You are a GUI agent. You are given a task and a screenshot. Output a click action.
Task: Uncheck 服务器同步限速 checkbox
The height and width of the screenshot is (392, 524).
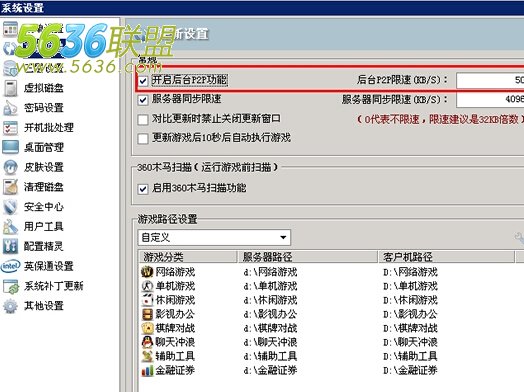143,100
